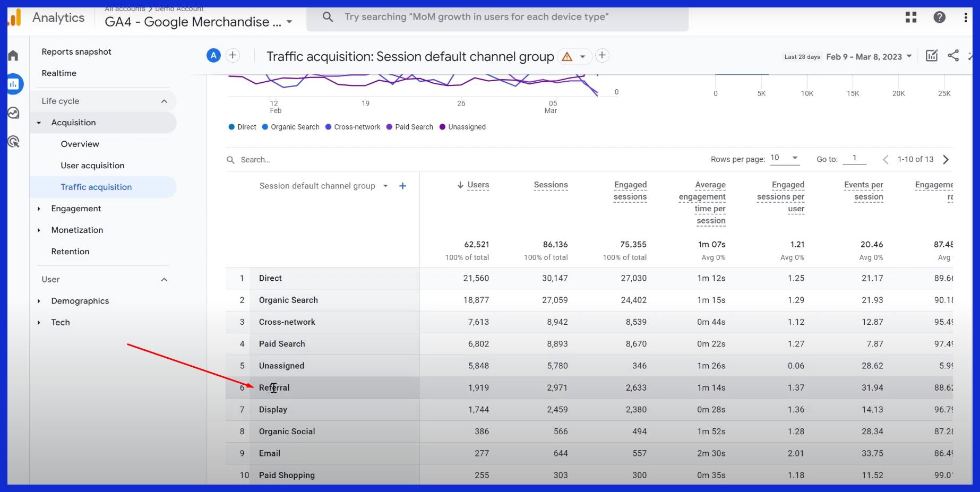Click the 'A' all users segment chip

[x=213, y=55]
